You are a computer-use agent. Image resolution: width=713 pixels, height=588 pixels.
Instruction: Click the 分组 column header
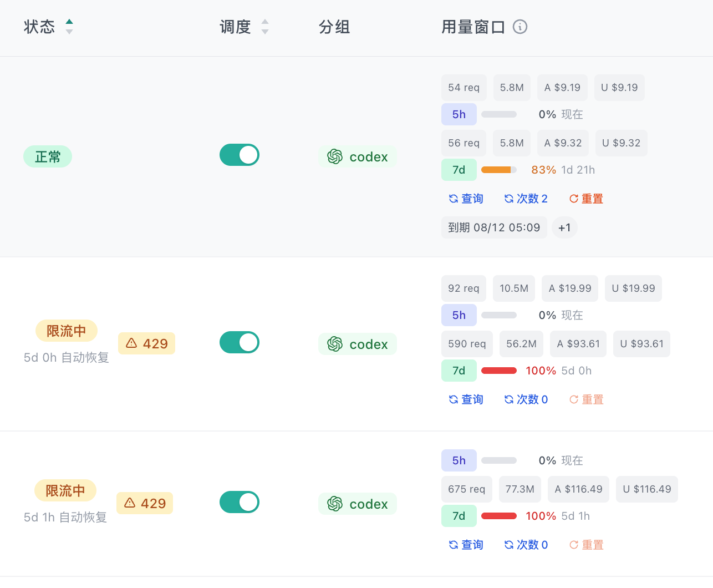pos(334,27)
